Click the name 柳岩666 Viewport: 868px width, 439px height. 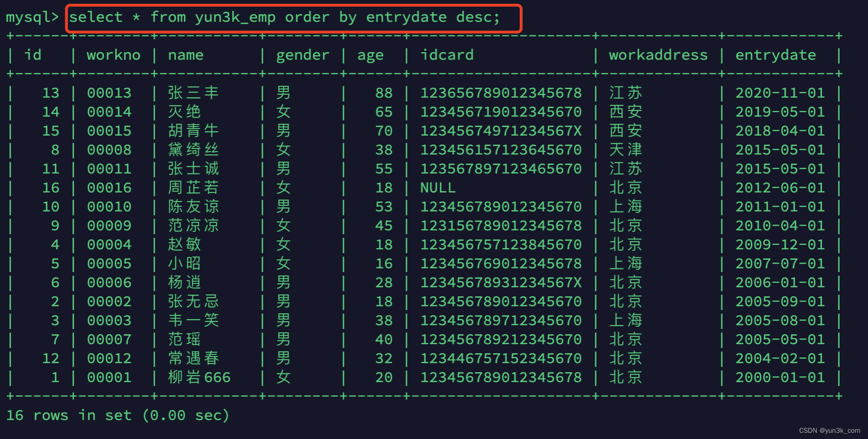[x=199, y=377]
